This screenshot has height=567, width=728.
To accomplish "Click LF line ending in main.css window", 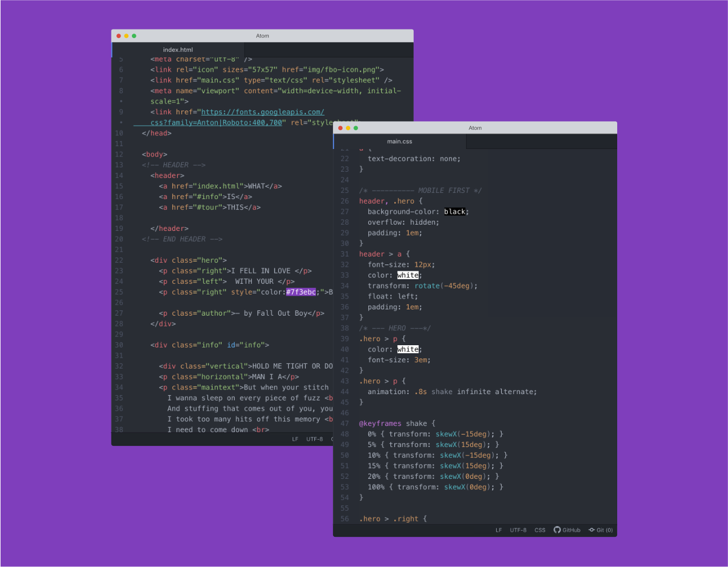I will coord(498,530).
